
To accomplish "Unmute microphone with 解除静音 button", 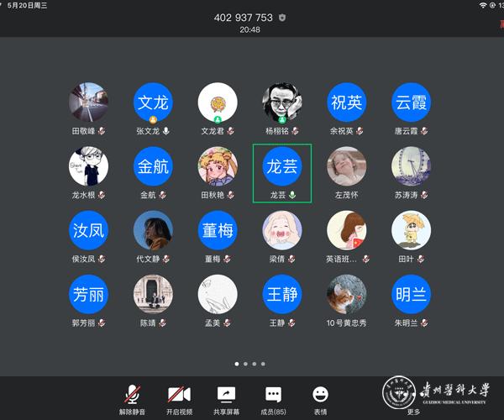I will coord(132,397).
